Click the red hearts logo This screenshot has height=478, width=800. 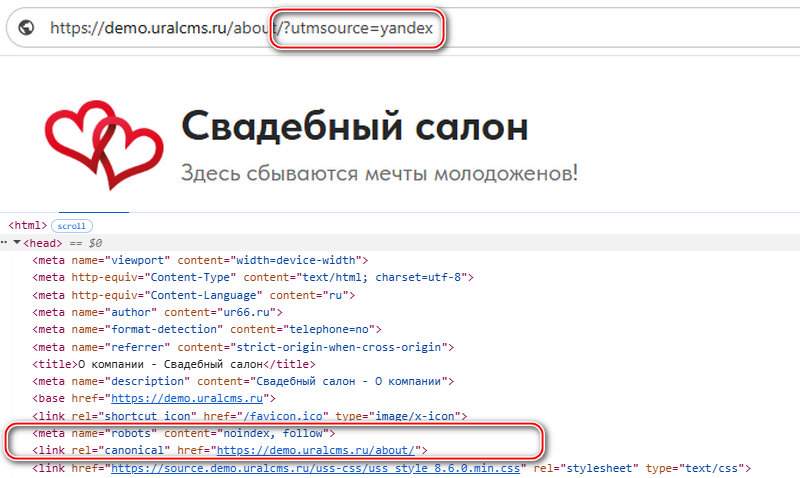104,145
